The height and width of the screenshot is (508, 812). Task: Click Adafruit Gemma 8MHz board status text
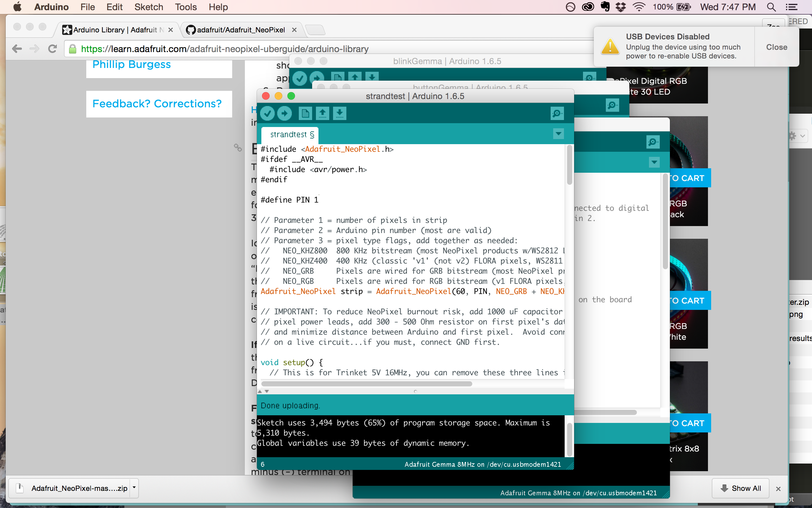[x=482, y=464]
